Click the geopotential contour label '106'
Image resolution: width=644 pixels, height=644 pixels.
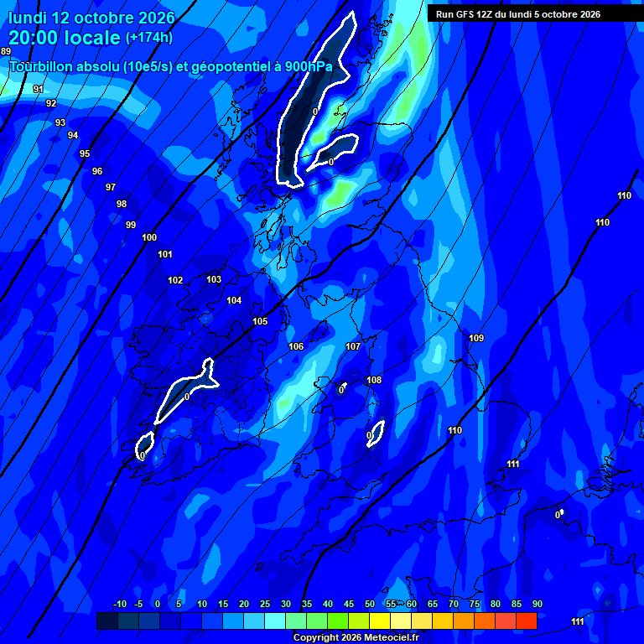(296, 346)
